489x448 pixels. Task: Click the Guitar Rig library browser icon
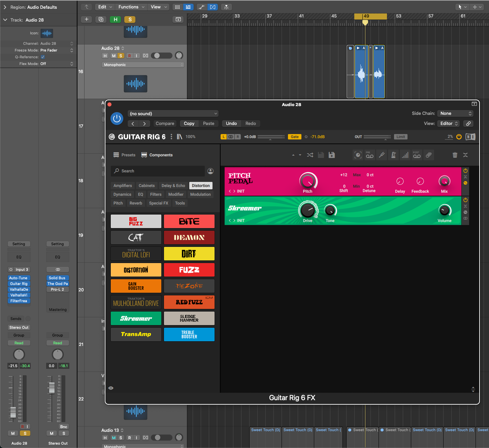(x=180, y=137)
